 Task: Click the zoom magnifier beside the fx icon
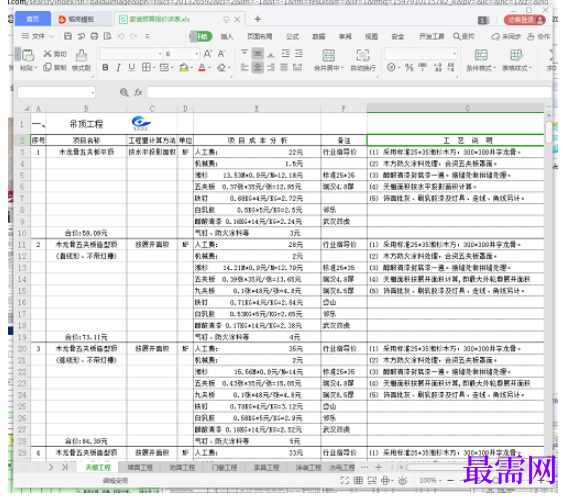[x=124, y=92]
